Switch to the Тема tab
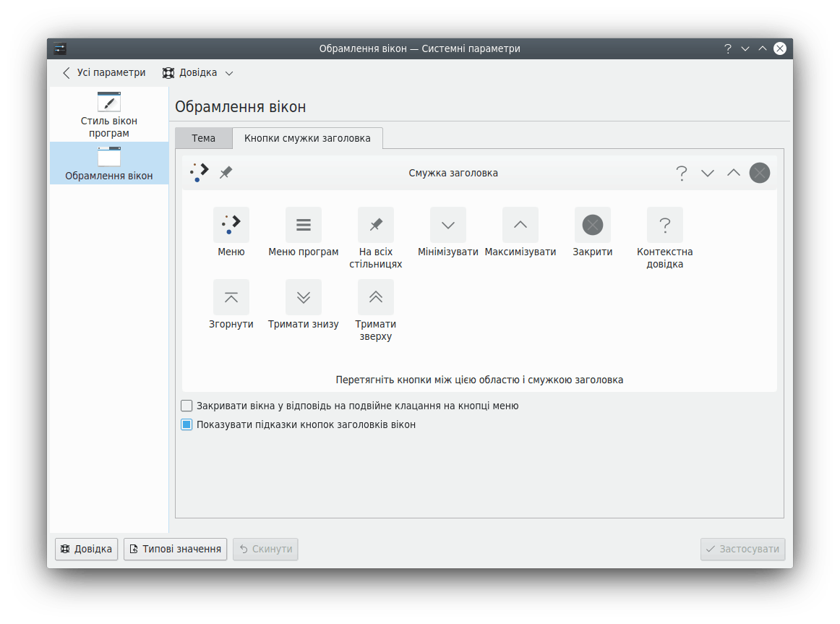 203,138
